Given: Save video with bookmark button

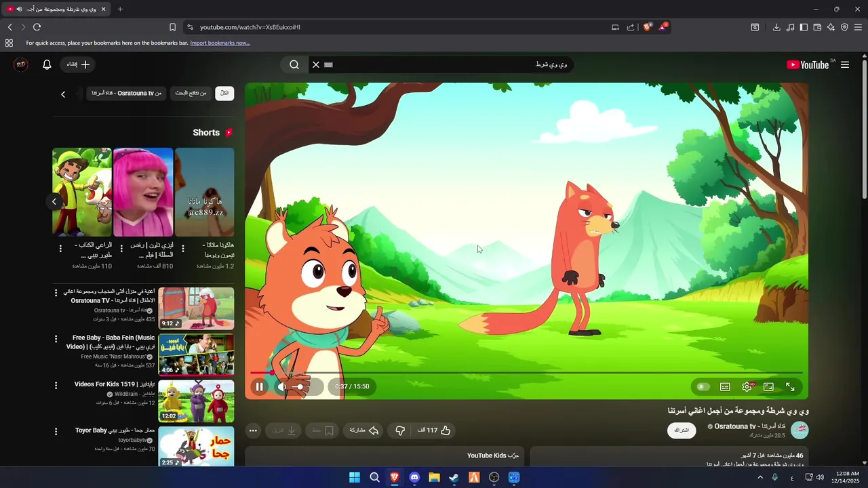Looking at the screenshot, I should (322, 430).
